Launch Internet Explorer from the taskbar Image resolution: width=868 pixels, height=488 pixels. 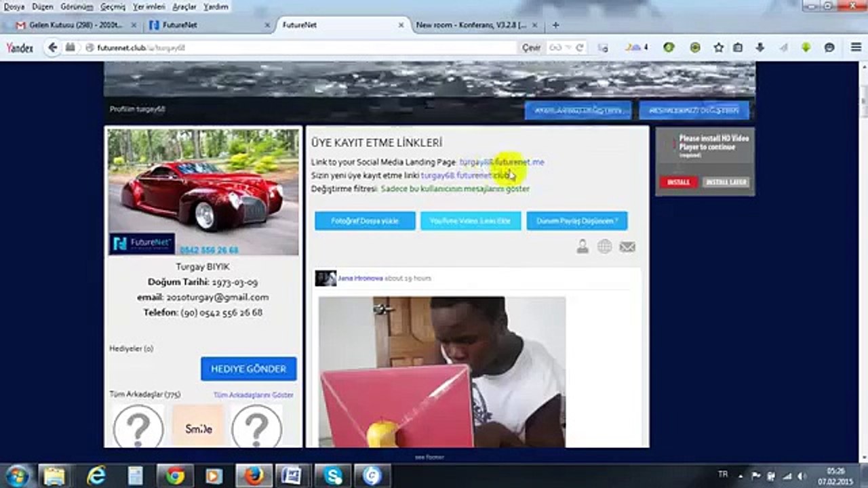point(96,476)
